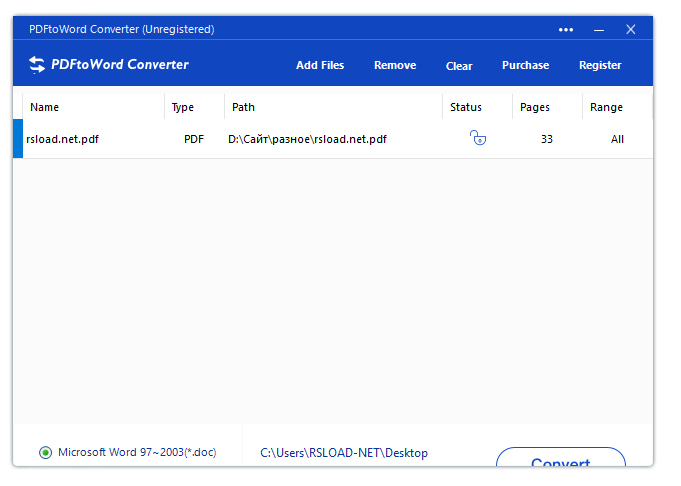
Task: Click the PDFtoWord Converter (Unregistered) window title
Action: pos(122,29)
